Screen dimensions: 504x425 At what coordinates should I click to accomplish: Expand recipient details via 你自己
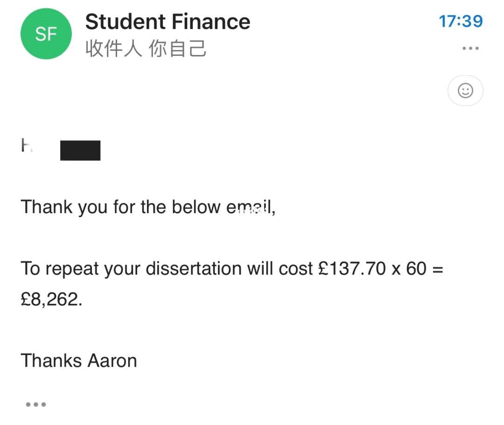coord(177,48)
